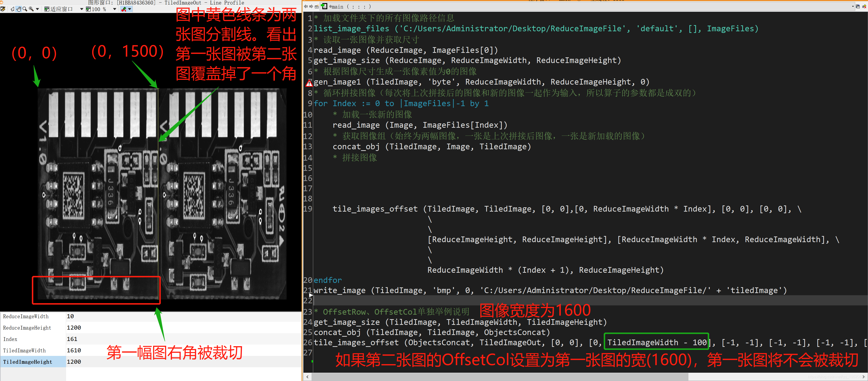
Task: Open the zoom tool options dropdown arrow
Action: click(x=37, y=9)
